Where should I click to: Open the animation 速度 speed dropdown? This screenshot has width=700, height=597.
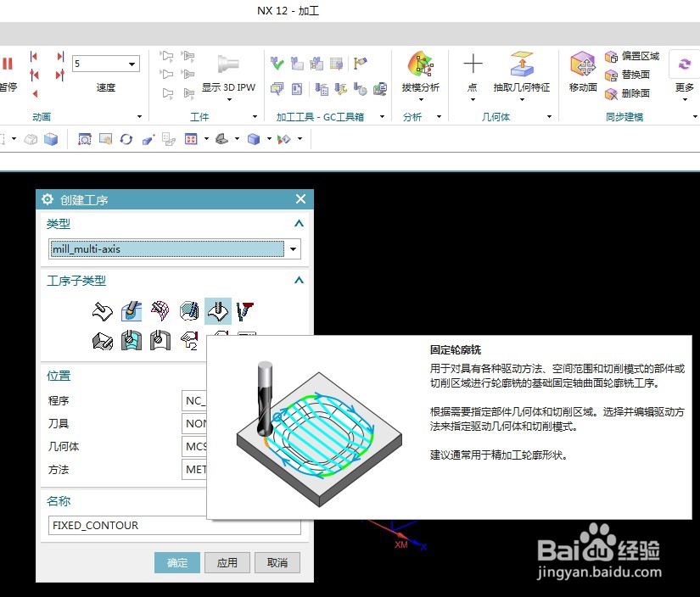tap(132, 64)
